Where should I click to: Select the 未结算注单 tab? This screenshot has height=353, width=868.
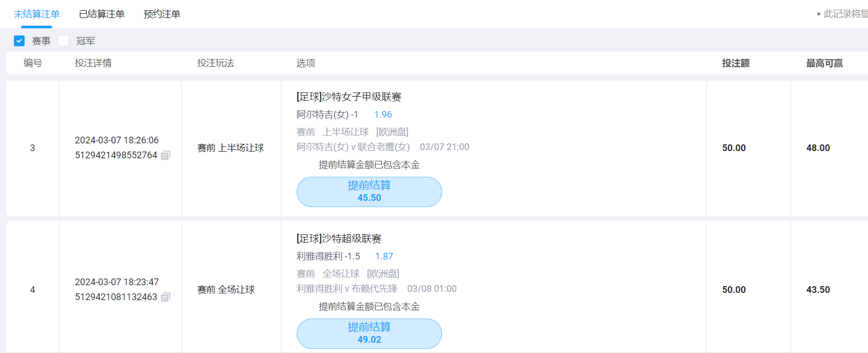[36, 14]
